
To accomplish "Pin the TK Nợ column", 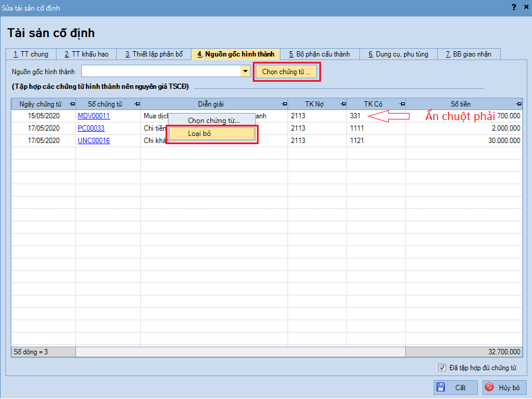I will click(343, 104).
